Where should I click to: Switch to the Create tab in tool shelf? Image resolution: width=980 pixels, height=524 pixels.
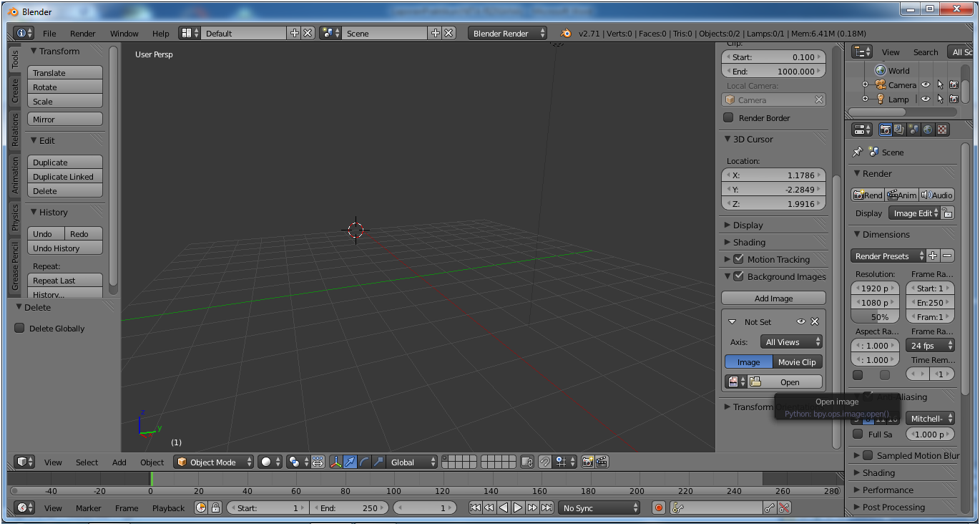click(x=15, y=91)
